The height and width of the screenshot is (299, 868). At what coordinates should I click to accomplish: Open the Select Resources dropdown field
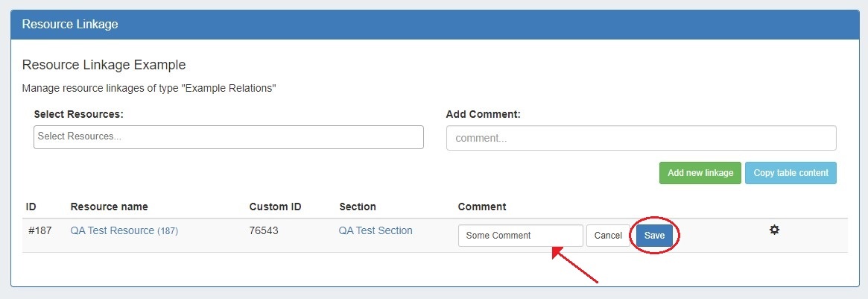pyautogui.click(x=228, y=137)
